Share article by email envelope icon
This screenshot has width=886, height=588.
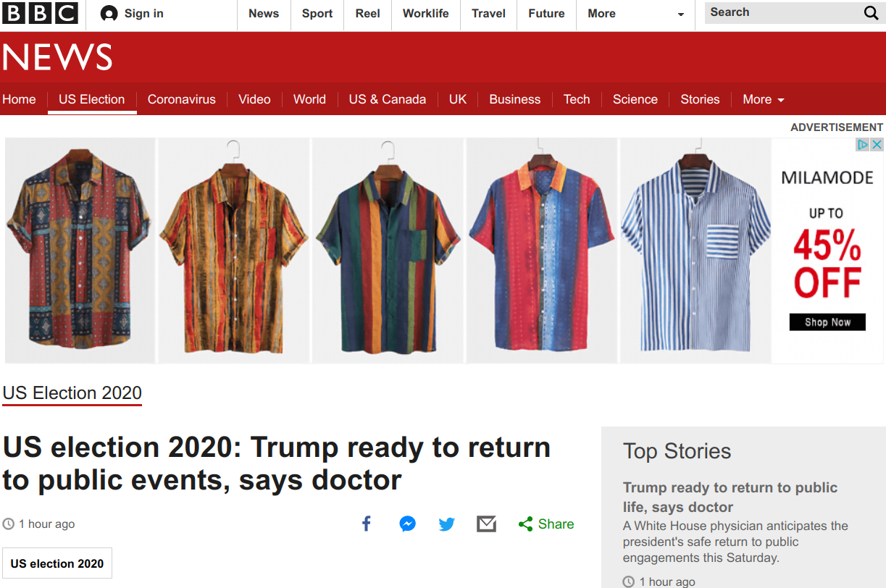coord(486,524)
